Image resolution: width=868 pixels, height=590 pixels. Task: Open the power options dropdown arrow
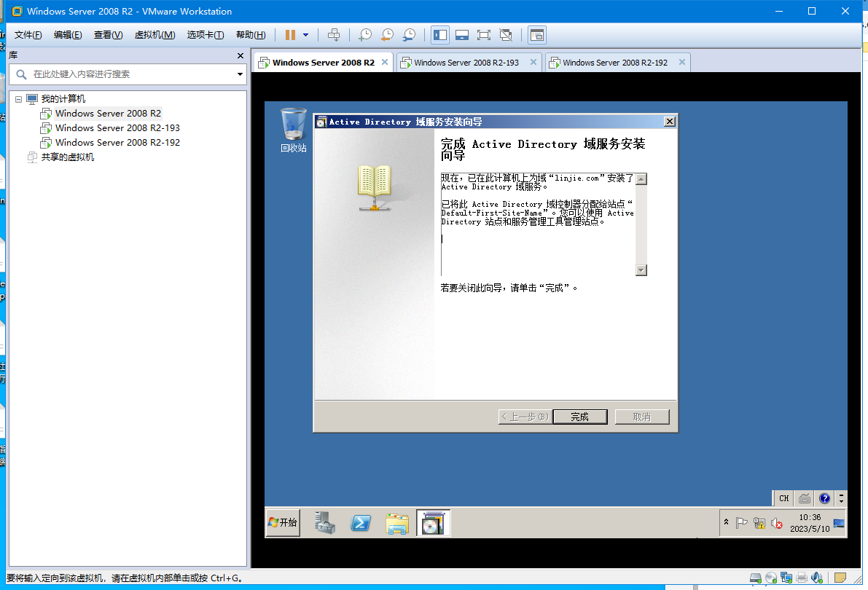coord(305,35)
